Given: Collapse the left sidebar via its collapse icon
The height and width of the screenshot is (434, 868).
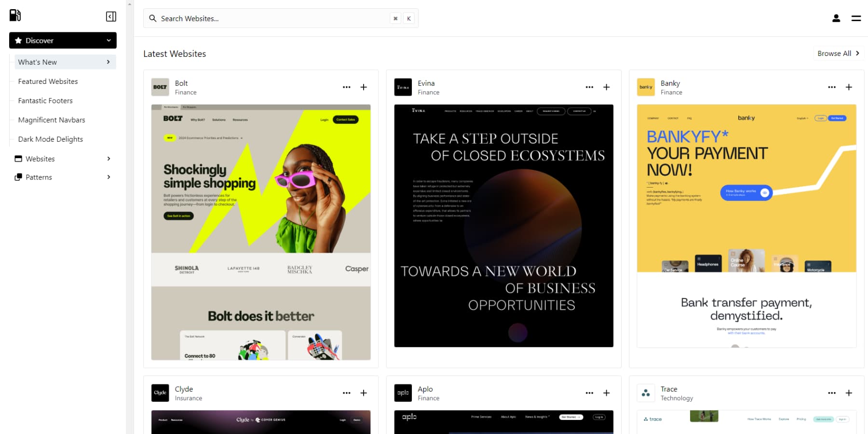Looking at the screenshot, I should point(110,16).
